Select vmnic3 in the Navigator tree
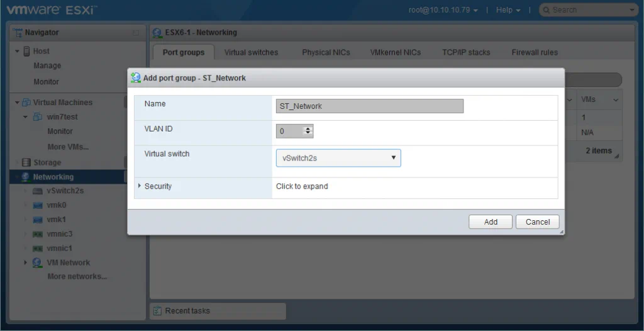 [60, 234]
